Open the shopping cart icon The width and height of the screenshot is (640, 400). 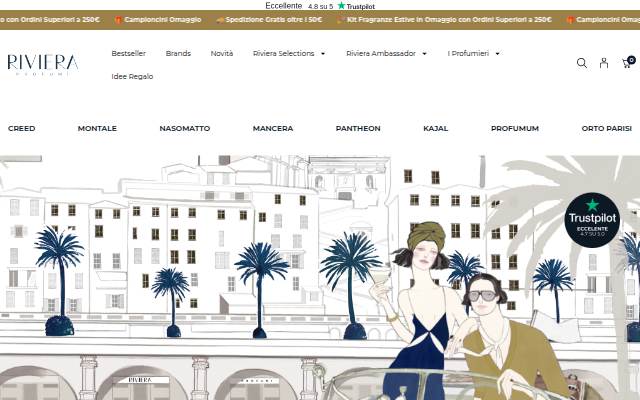coord(627,63)
